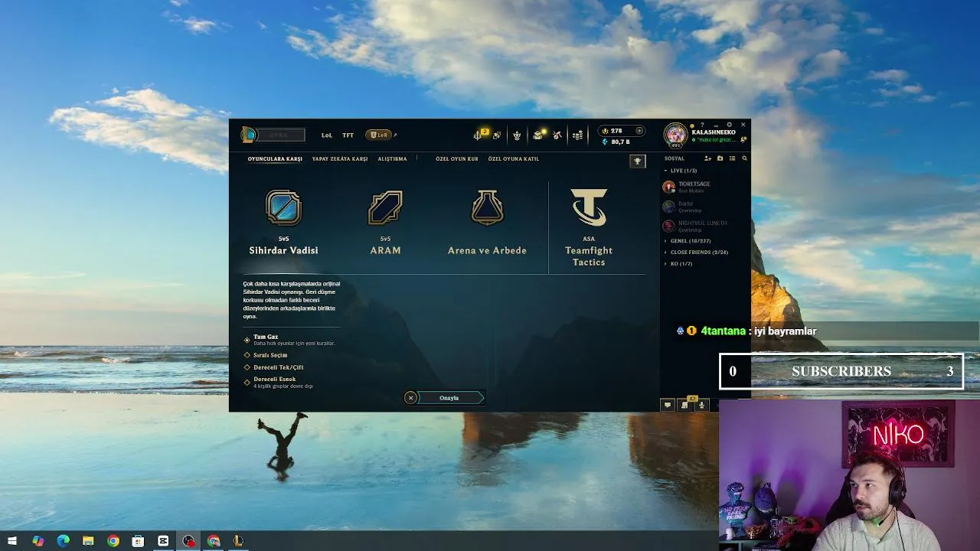Cancel with the X button beside Onayla
The width and height of the screenshot is (980, 551).
(x=410, y=398)
